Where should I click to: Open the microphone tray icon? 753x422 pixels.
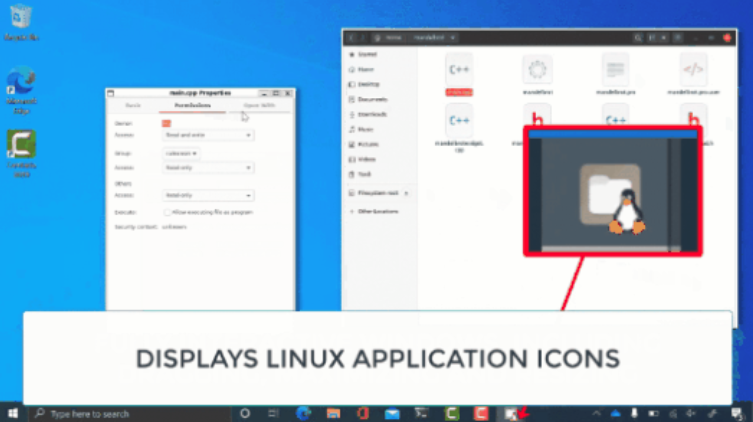click(x=634, y=413)
